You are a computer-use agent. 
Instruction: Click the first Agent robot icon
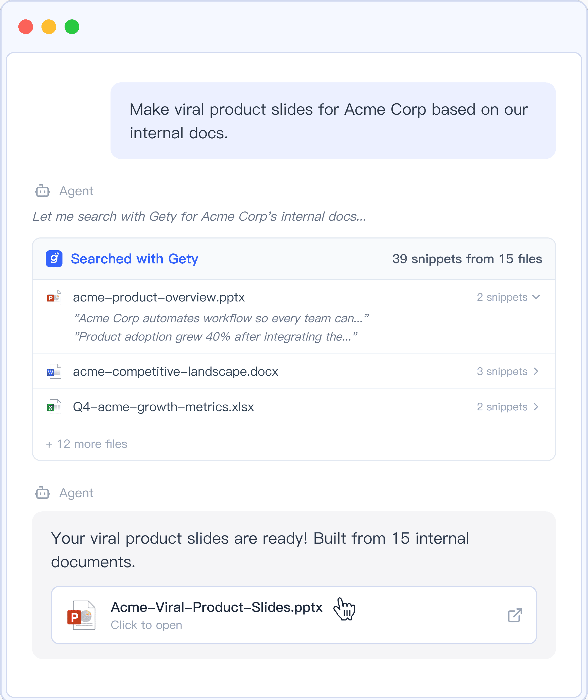[x=42, y=191]
